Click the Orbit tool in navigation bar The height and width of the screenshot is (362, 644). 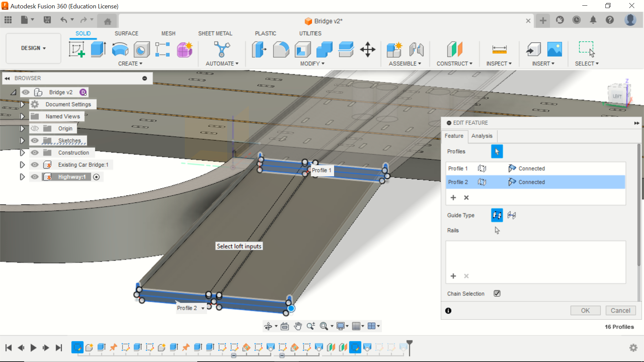(268, 326)
